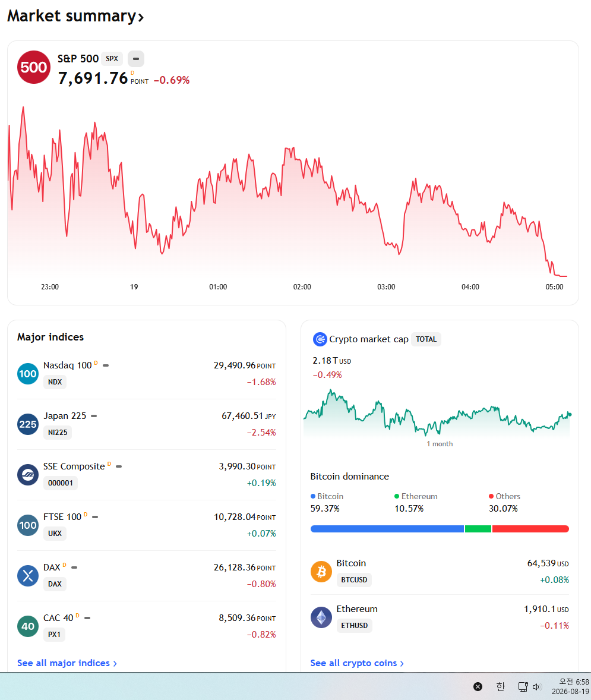Click the S&P 500 price 7,691.76
This screenshot has width=591, height=700.
(93, 78)
